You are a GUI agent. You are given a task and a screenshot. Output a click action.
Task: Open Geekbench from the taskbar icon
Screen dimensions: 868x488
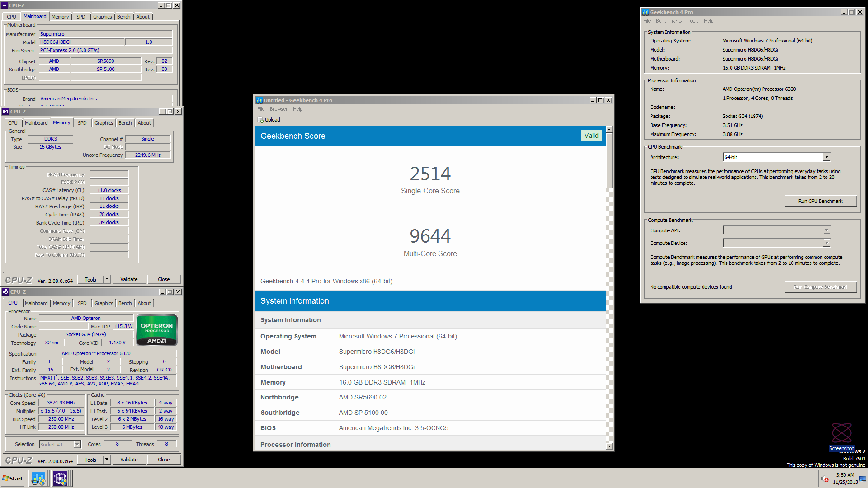click(x=38, y=478)
